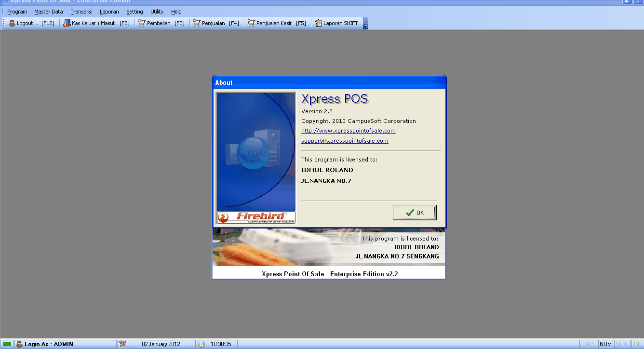This screenshot has width=644, height=349.
Task: Click the admin user icon in status bar
Action: click(19, 344)
